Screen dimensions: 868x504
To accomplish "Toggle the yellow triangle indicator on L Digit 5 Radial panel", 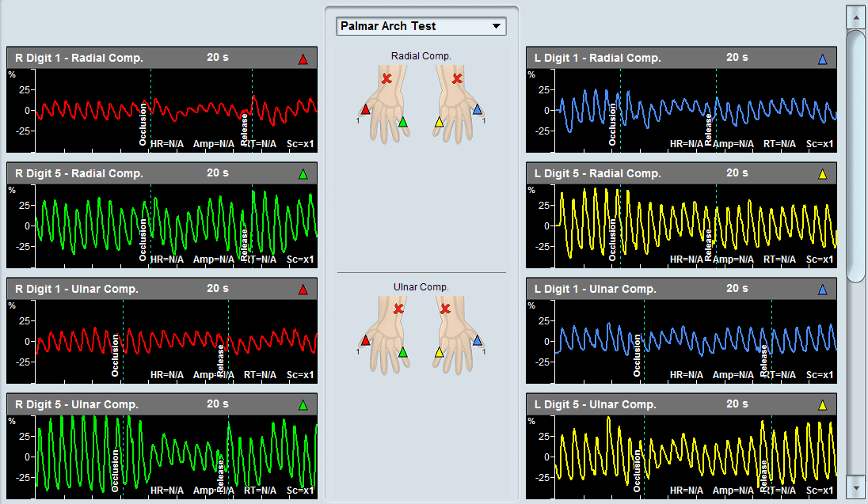I will pyautogui.click(x=823, y=173).
